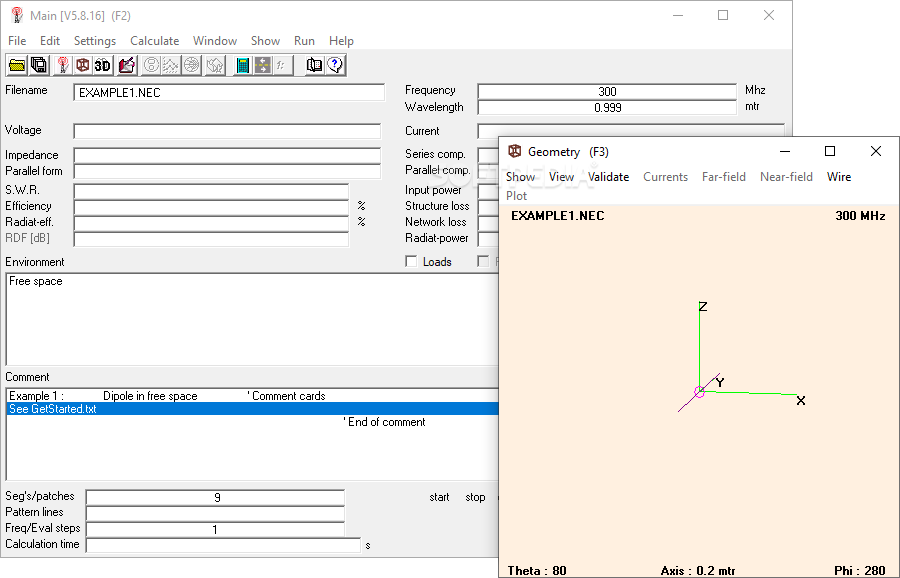
Task: Click the grayed Currents menu in Geometry
Action: (665, 177)
